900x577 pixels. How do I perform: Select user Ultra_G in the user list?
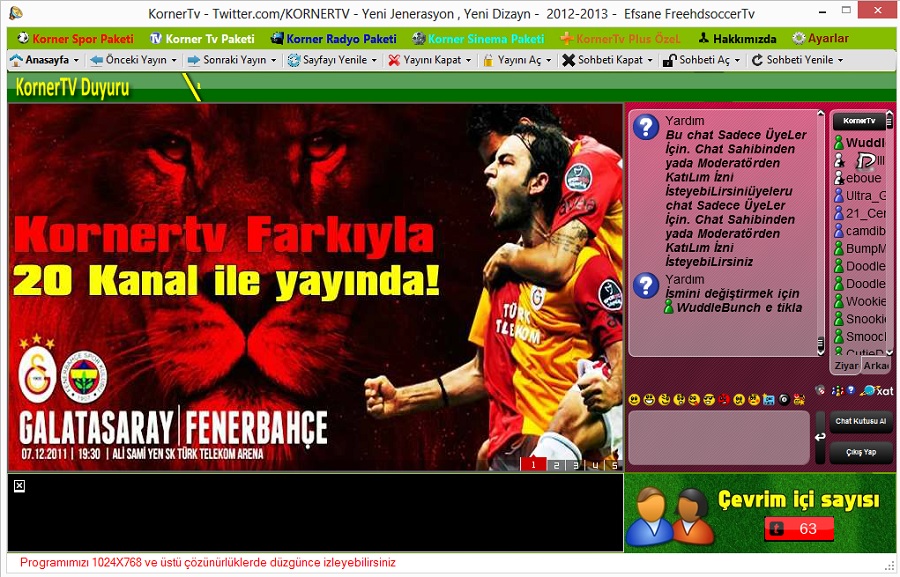point(860,196)
